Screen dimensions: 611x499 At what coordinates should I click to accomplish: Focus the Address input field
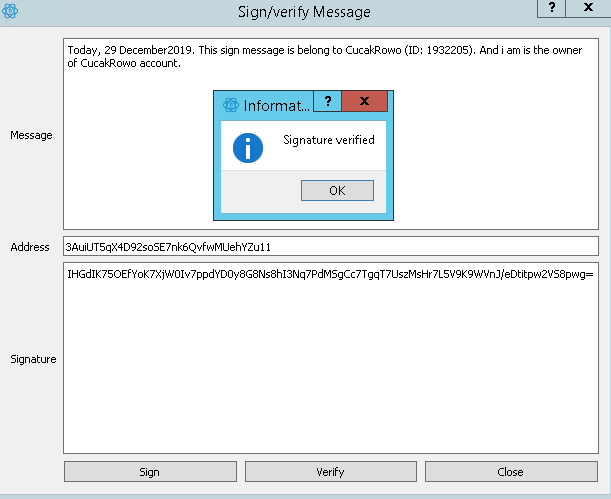330,246
